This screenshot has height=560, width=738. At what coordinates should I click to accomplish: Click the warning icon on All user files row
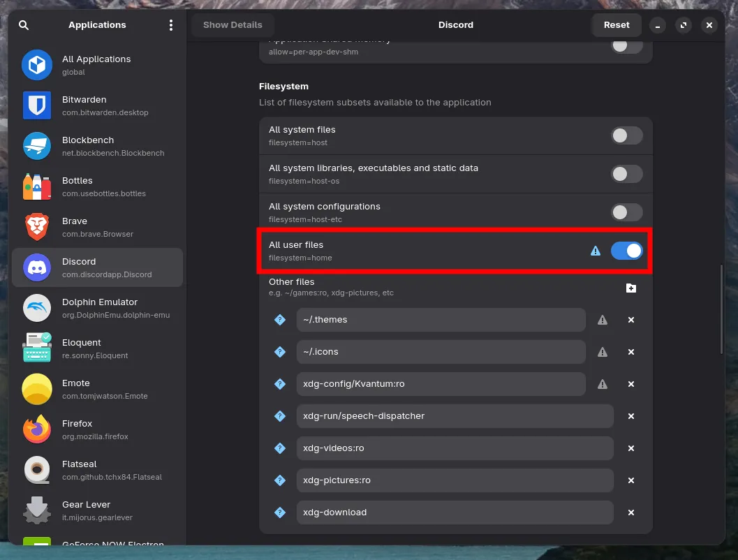pyautogui.click(x=595, y=251)
